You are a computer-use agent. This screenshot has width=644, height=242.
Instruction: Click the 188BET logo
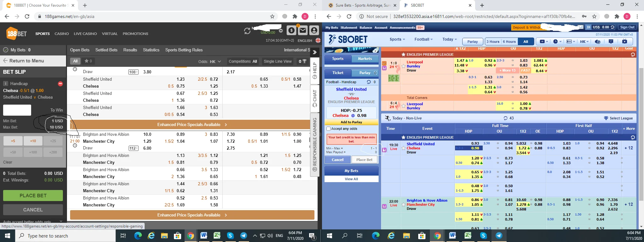pos(16,33)
